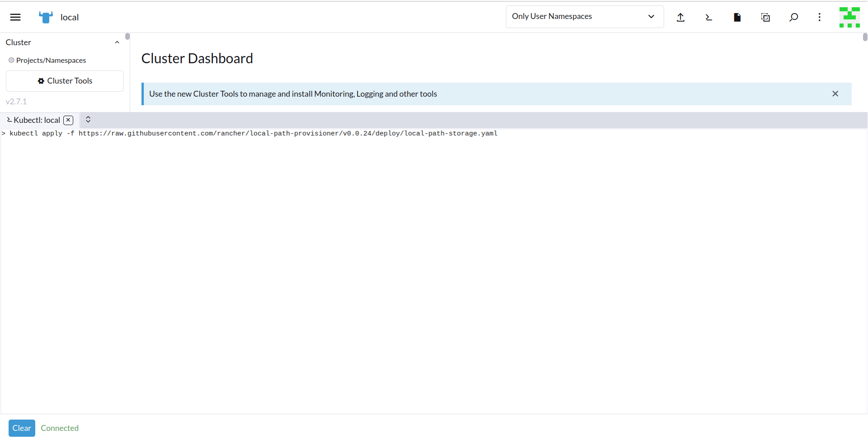Open Projects/Namespaces in sidebar

pos(51,60)
